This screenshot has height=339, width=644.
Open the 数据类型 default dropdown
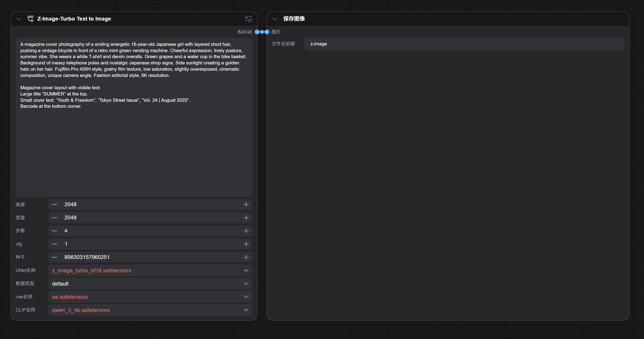150,284
